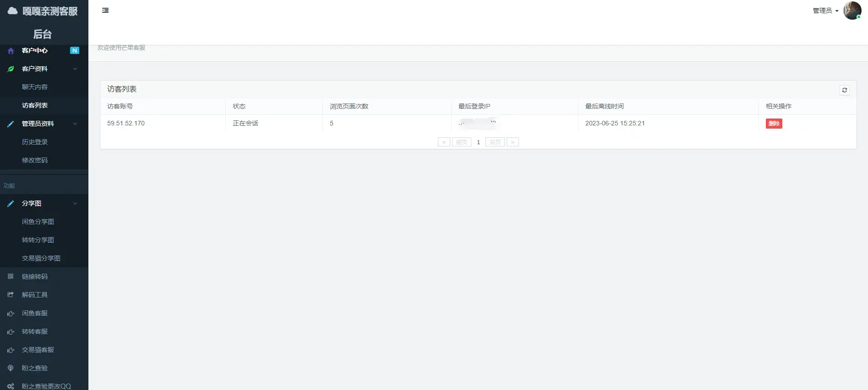
Task: Click the 2023-06-25 15:25:21 offline time
Action: click(615, 124)
